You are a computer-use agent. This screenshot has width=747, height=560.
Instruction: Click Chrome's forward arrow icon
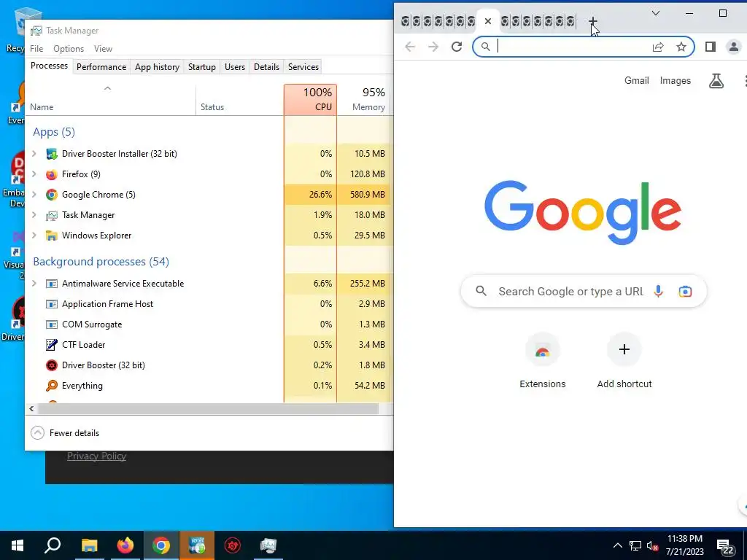(x=433, y=47)
